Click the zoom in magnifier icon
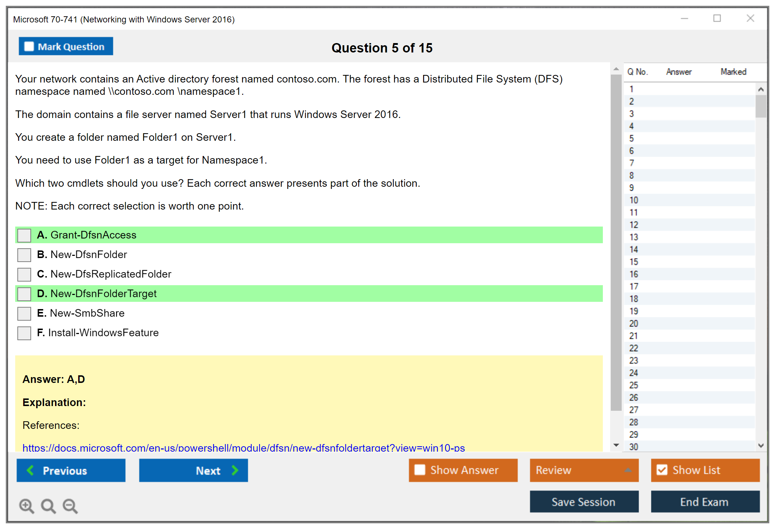This screenshot has width=778, height=532. (x=26, y=506)
